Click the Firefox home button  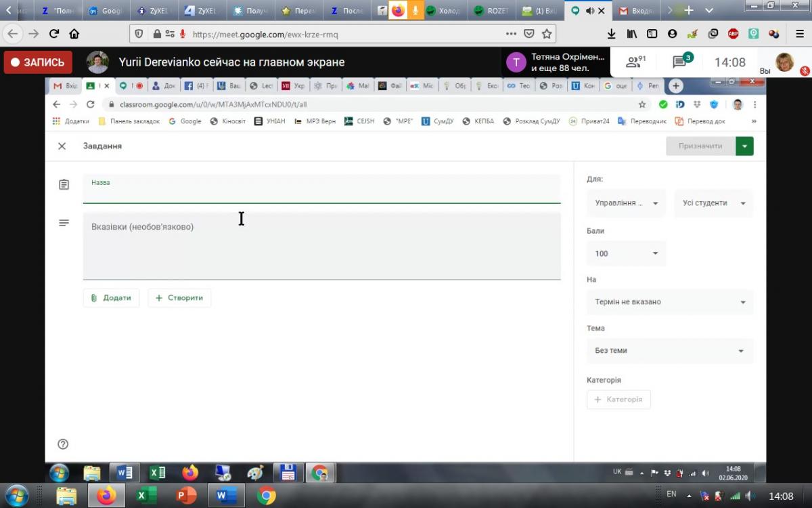[74, 34]
